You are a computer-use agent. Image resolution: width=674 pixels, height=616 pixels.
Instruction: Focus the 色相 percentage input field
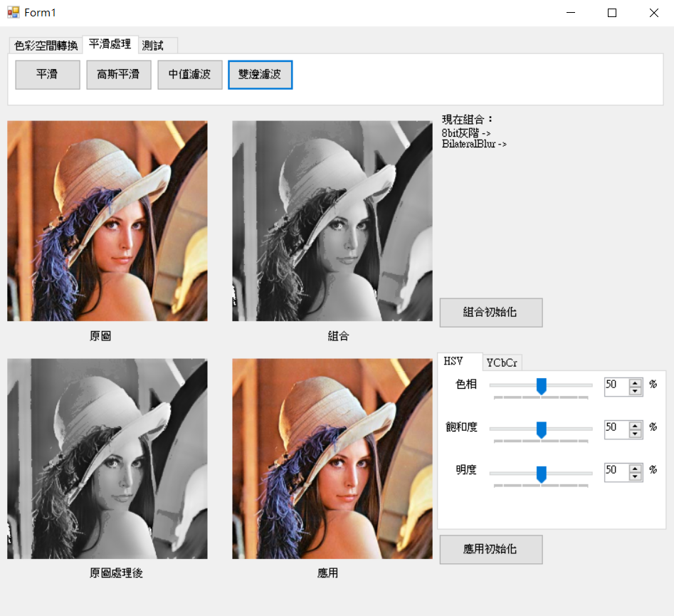pos(617,387)
